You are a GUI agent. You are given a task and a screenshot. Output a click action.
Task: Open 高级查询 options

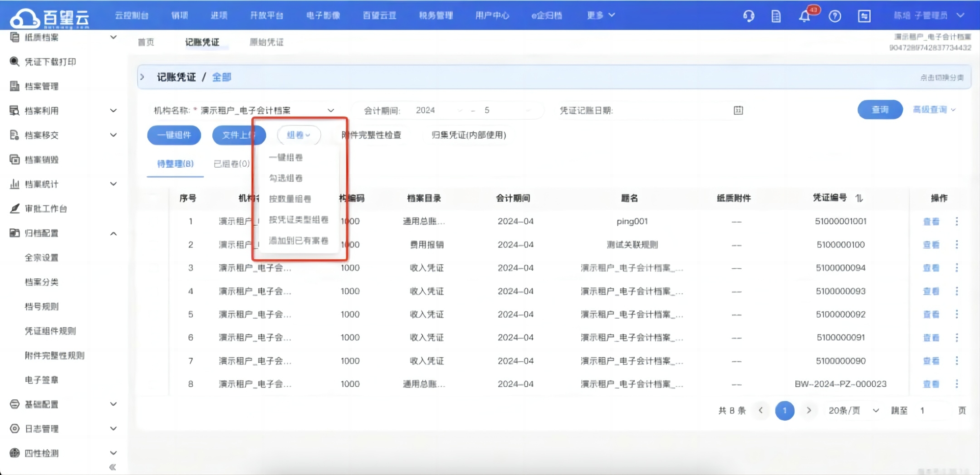coord(934,110)
